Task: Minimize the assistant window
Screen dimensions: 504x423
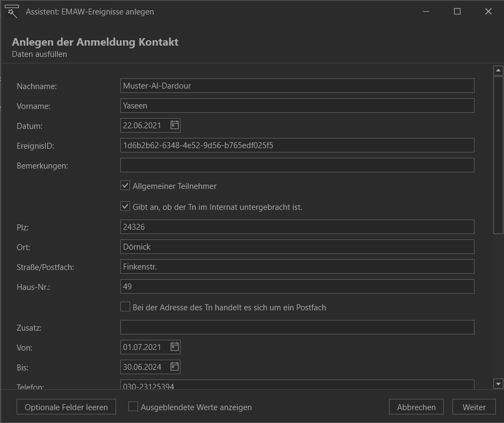Action: [x=426, y=12]
